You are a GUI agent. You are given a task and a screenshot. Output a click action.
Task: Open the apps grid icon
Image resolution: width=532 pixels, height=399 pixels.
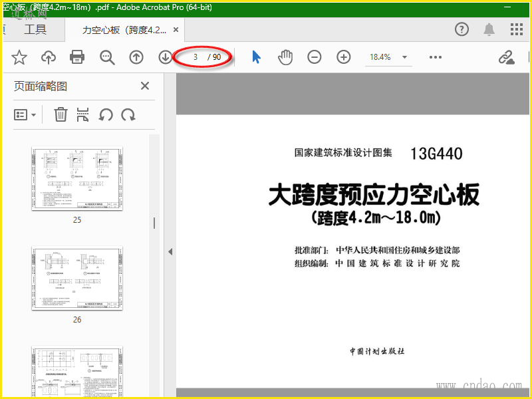click(517, 29)
